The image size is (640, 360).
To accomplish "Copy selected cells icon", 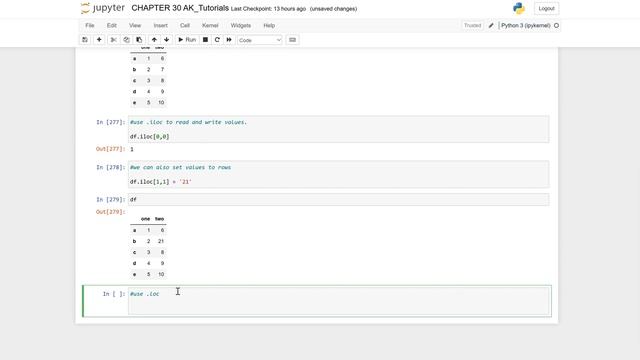I will [127, 40].
